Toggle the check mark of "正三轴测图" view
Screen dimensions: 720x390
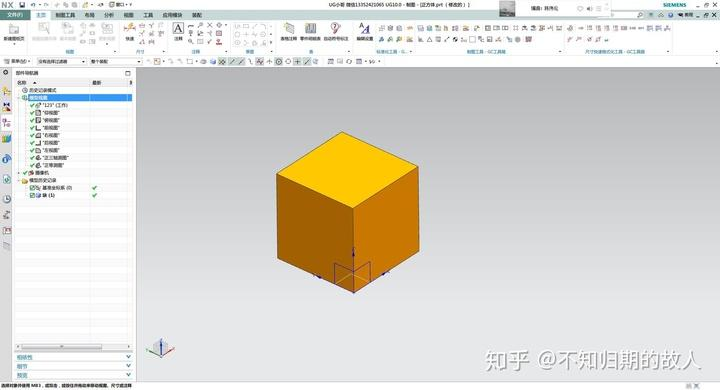point(32,158)
